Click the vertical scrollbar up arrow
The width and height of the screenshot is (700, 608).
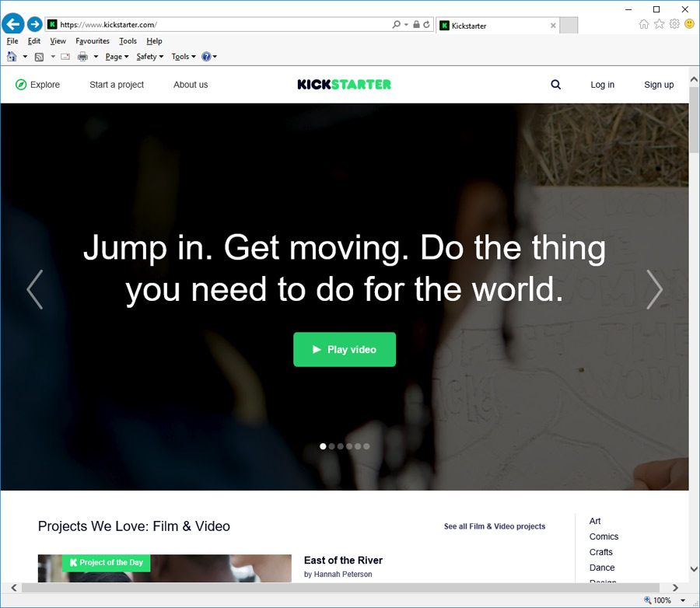tap(695, 79)
